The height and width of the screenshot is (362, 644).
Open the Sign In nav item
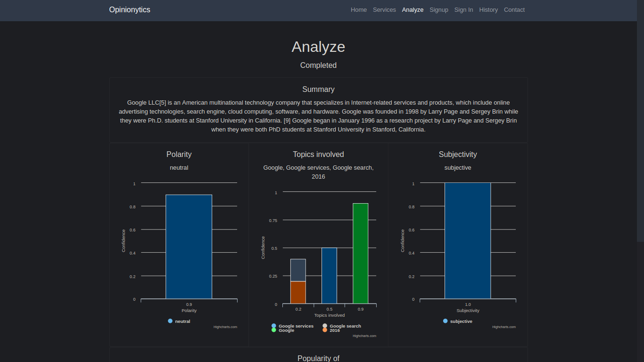coord(463,10)
